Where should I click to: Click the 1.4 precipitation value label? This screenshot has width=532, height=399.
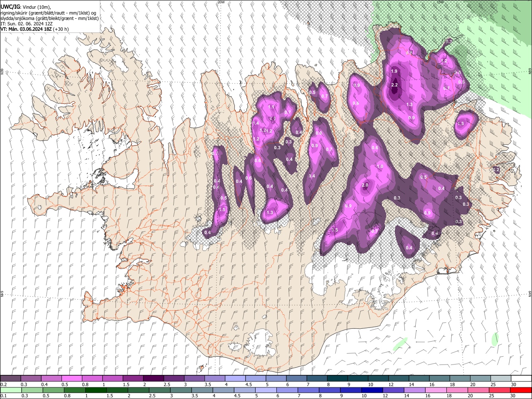256,123
